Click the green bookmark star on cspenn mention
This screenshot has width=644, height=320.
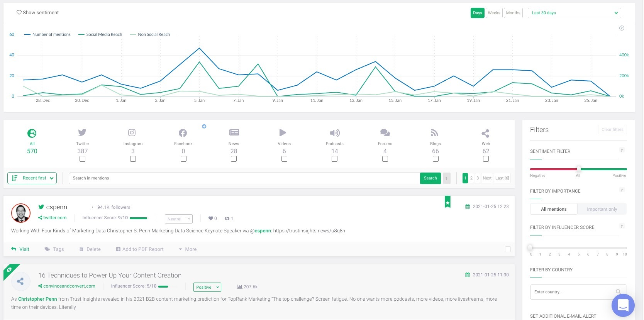447,202
